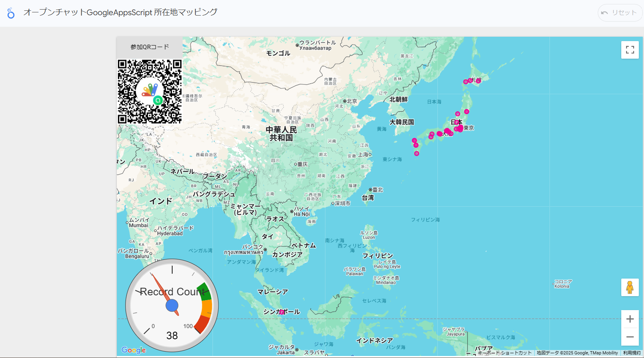This screenshot has height=358, width=644.
Task: Click the pink marker cluster at 東京
Action: click(460, 128)
